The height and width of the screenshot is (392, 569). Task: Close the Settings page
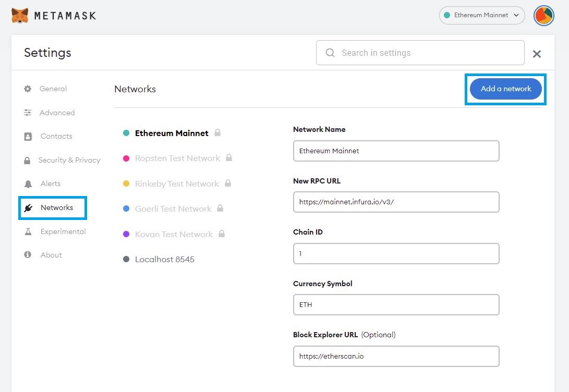click(x=537, y=54)
